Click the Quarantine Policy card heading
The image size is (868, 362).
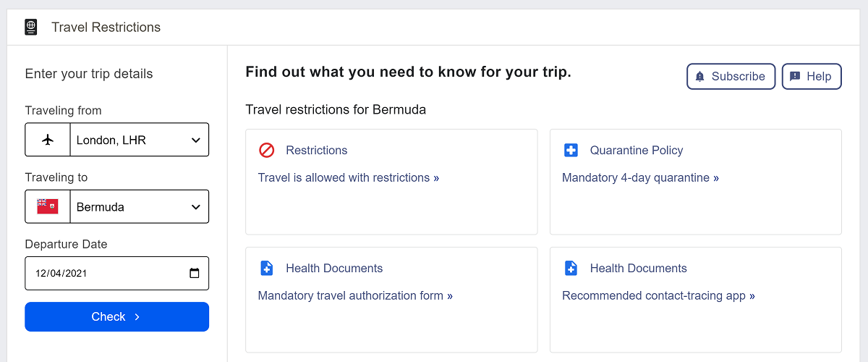coord(637,151)
